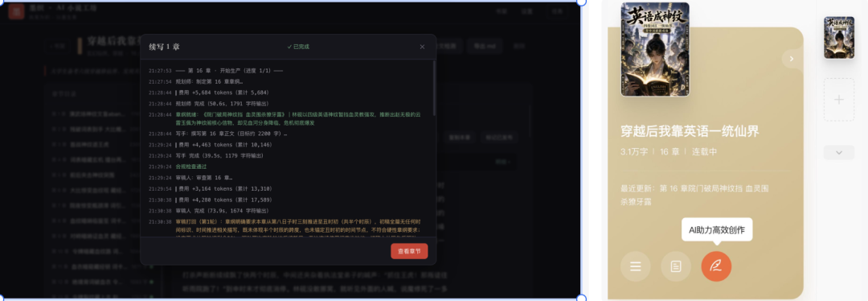Add a new book with the plus placeholder
The width and height of the screenshot is (868, 301).
tap(838, 100)
